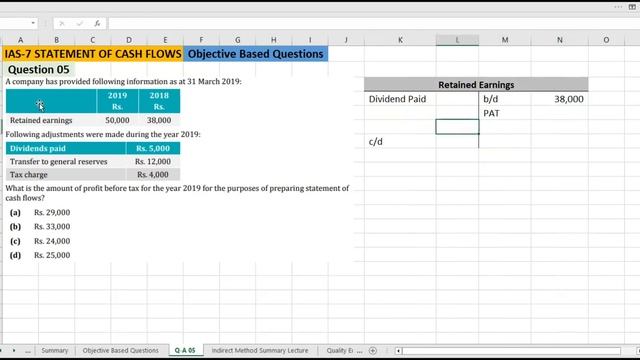Click the '2018 Rs.' table header
The height and width of the screenshot is (360, 640).
pos(159,101)
